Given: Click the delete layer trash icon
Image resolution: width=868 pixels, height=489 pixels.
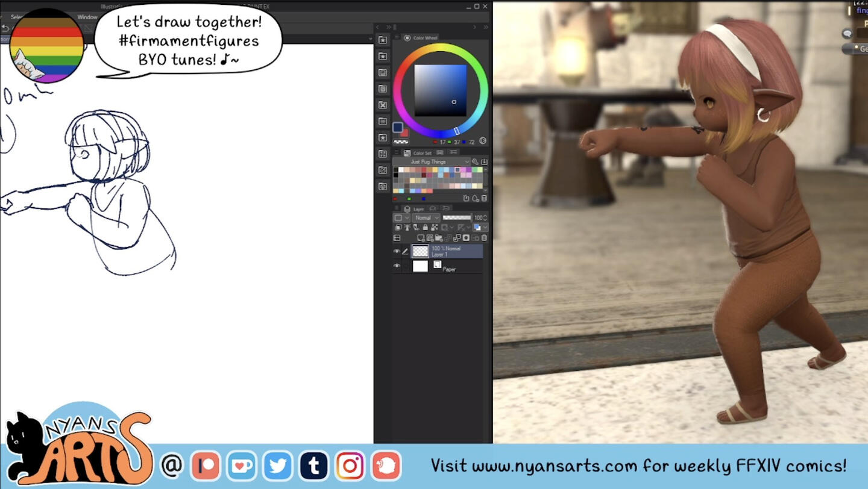Looking at the screenshot, I should coord(484,238).
